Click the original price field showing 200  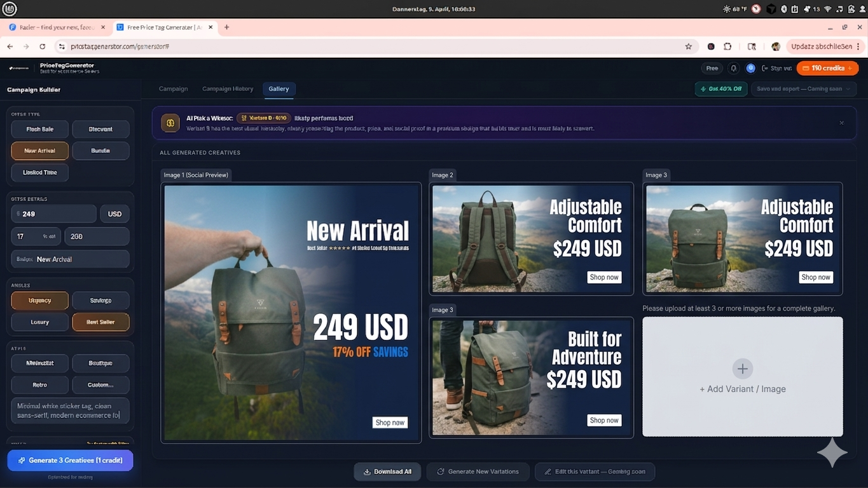tap(97, 236)
